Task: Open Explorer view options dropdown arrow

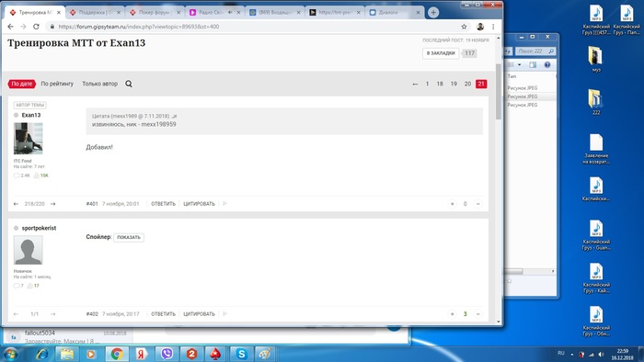Action: tap(520, 65)
